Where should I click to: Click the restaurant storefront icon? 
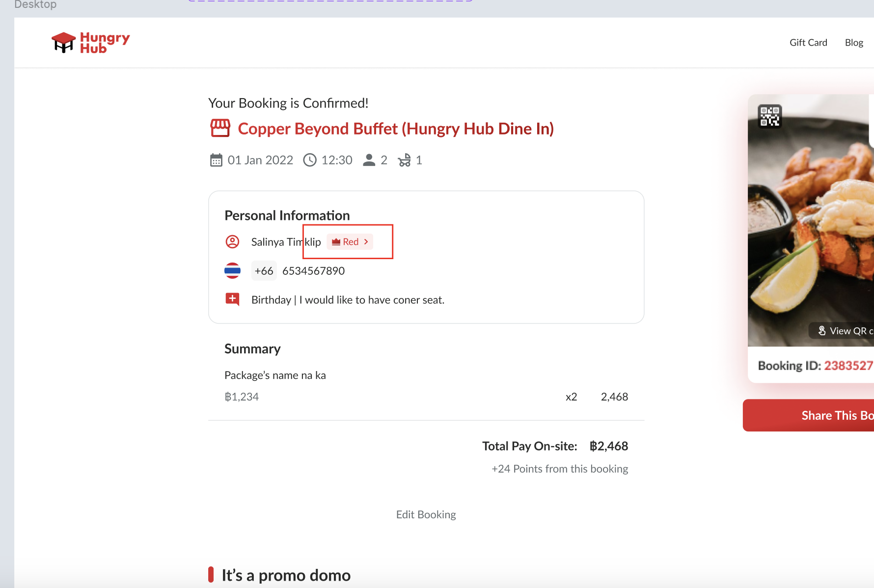point(220,128)
